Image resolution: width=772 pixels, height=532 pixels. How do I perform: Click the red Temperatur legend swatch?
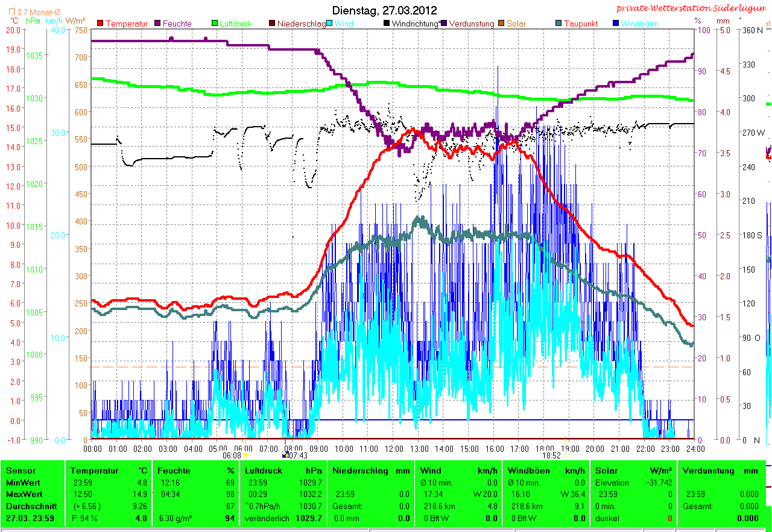tap(100, 24)
